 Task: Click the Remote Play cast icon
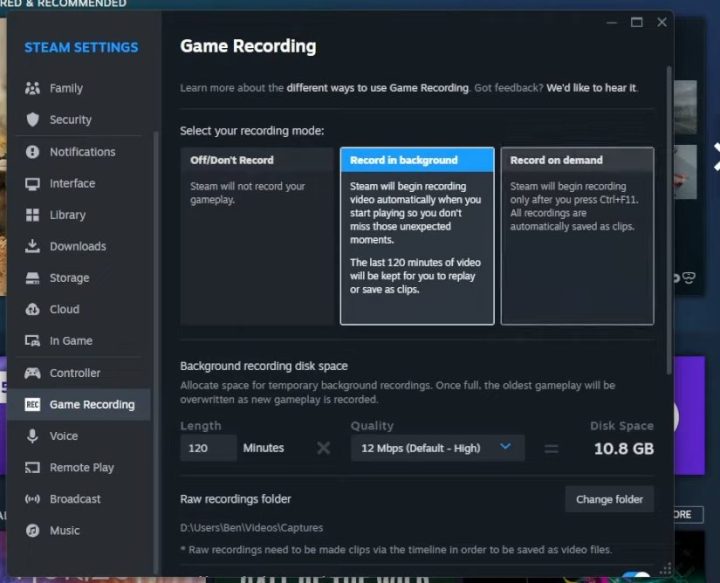[x=32, y=467]
